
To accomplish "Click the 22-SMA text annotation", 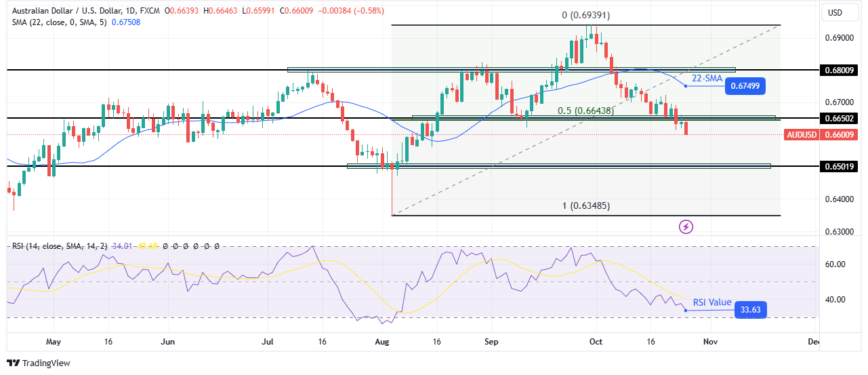I will tap(705, 79).
